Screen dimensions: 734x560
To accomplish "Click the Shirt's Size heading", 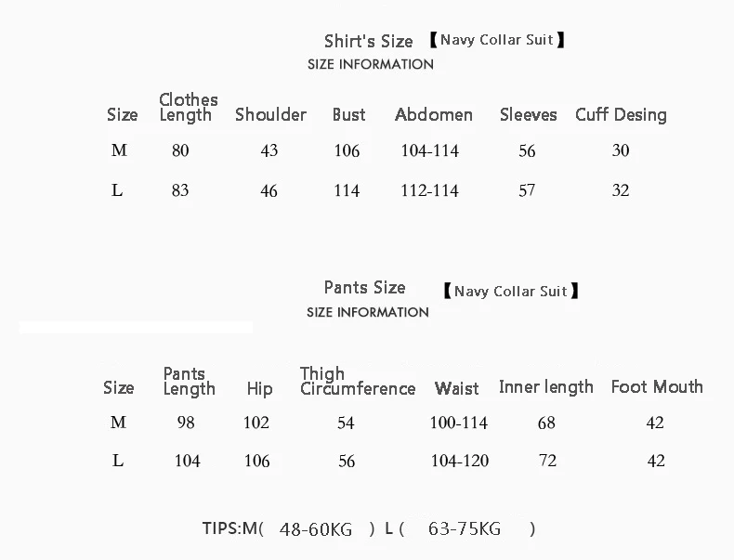I will click(369, 41).
